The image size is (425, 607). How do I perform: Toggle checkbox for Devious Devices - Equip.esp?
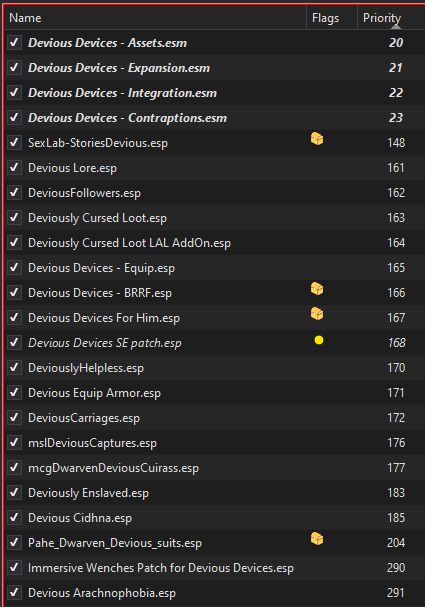pyautogui.click(x=14, y=267)
